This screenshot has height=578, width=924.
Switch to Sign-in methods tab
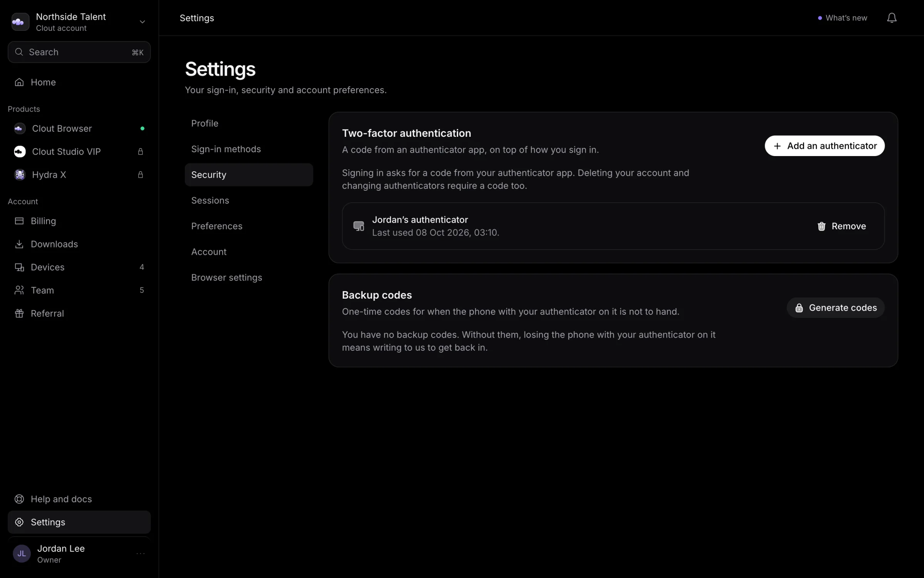[x=249, y=149]
